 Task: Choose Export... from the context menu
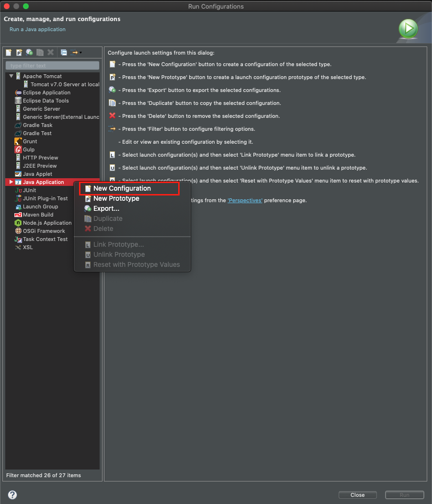click(132, 208)
